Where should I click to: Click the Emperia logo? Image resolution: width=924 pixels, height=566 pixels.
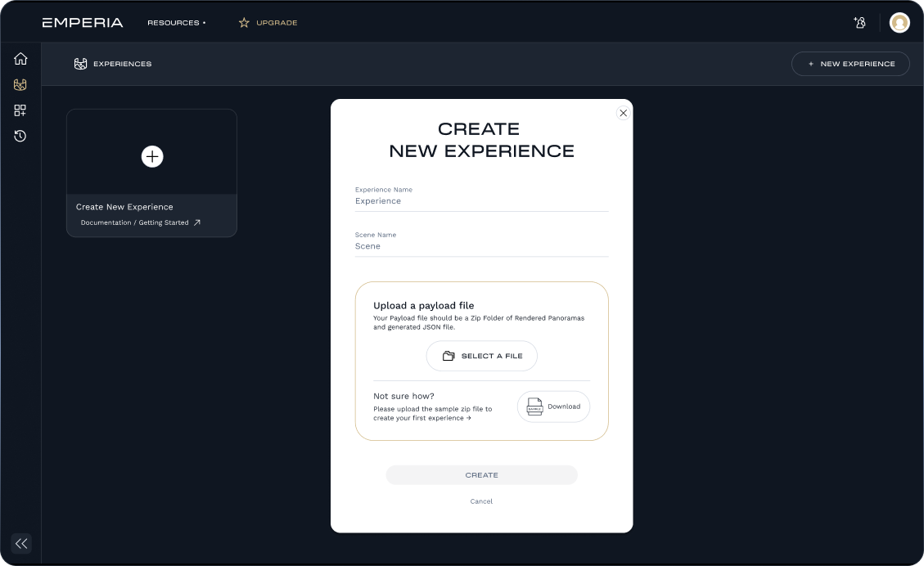point(83,23)
